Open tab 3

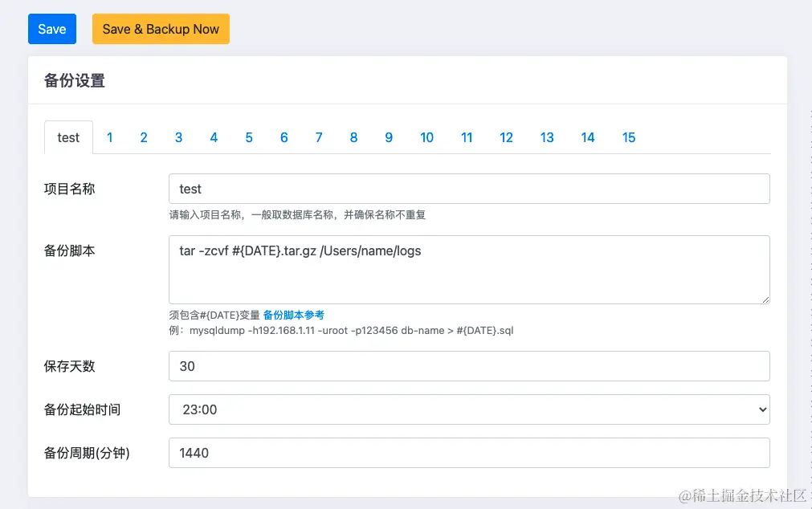tap(178, 137)
